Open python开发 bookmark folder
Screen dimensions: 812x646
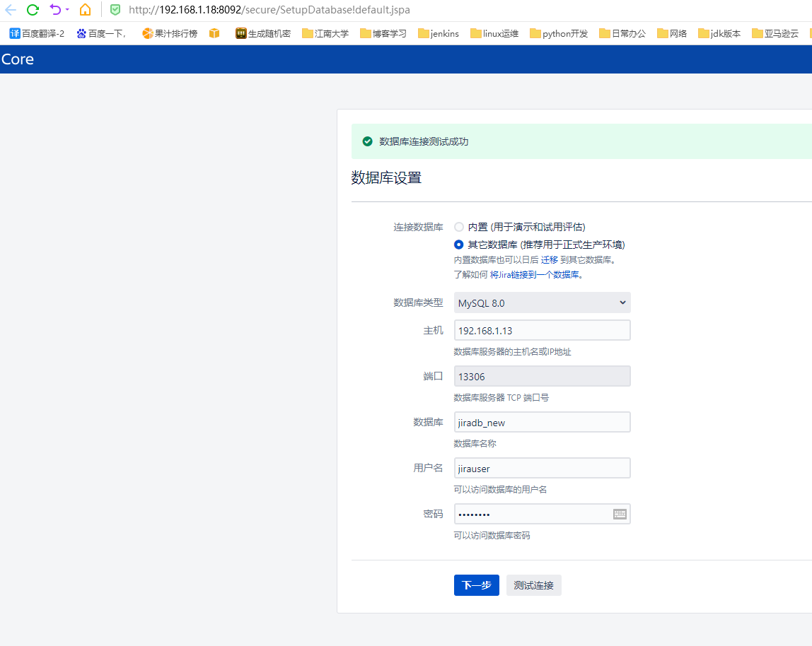click(x=559, y=34)
